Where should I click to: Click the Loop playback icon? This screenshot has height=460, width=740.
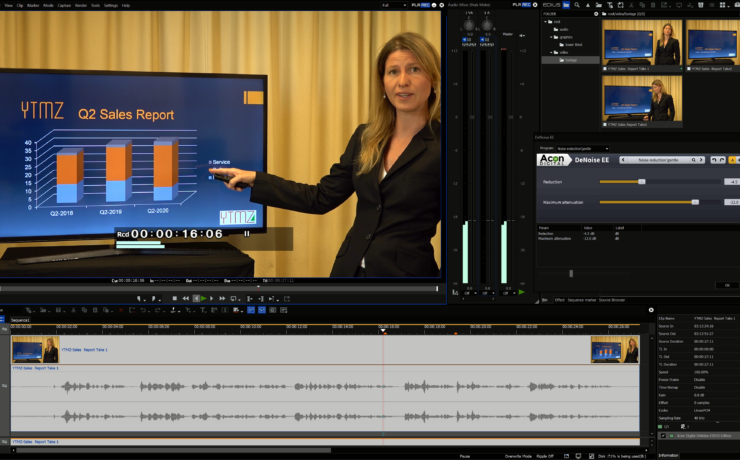[233, 298]
